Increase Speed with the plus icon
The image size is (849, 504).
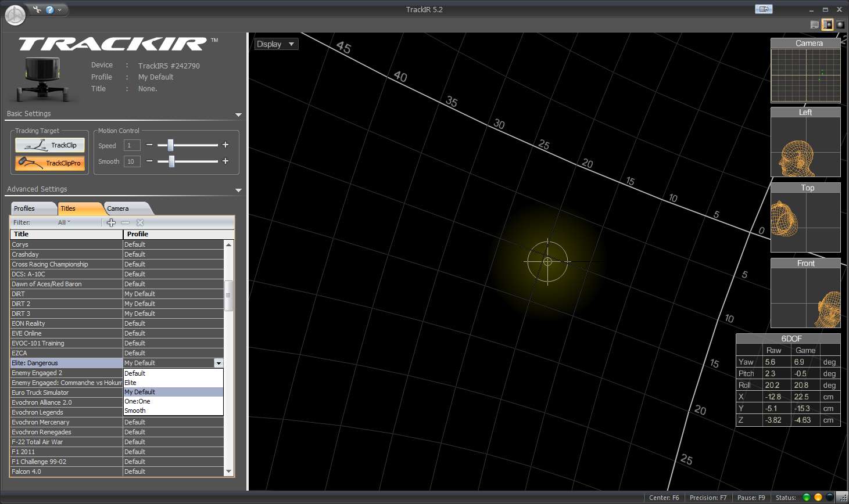225,145
